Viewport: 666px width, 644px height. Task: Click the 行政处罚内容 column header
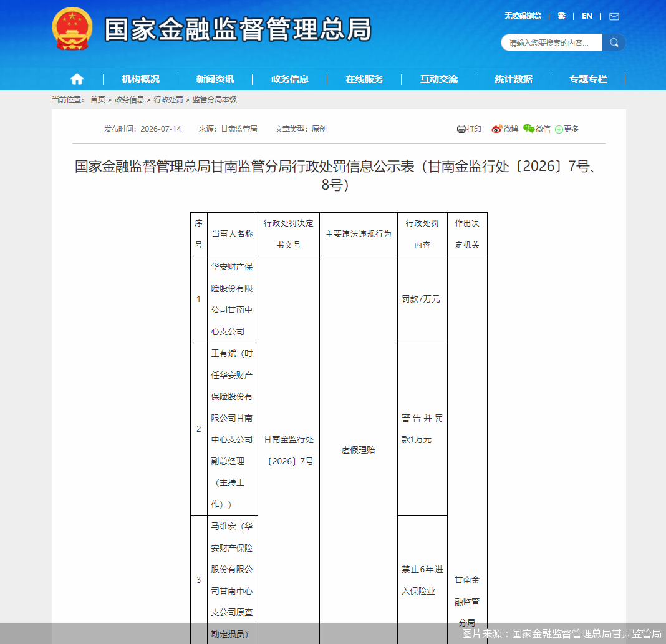click(422, 234)
